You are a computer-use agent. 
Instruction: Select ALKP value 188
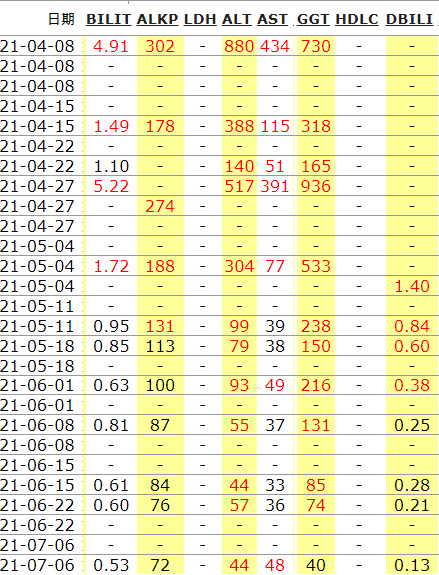pos(160,266)
